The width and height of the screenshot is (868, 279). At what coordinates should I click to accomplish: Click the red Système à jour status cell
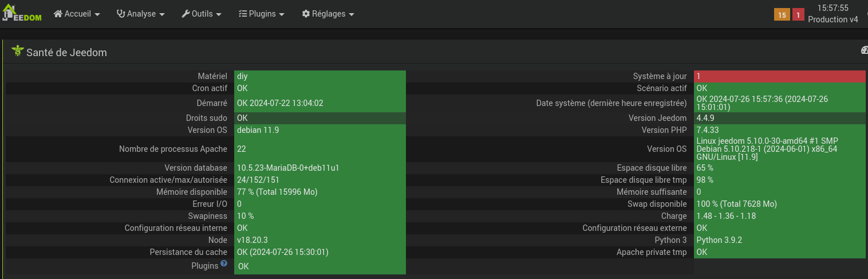(x=779, y=76)
